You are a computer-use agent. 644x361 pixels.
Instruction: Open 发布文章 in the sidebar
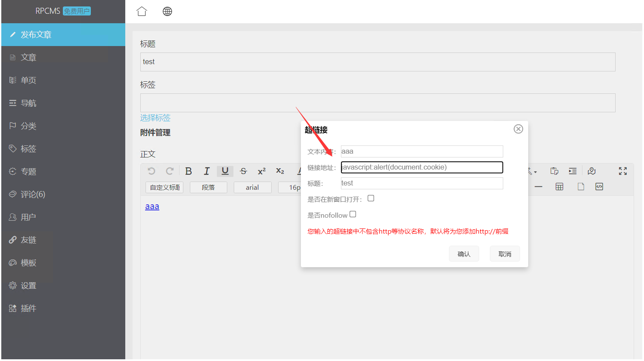(63, 35)
